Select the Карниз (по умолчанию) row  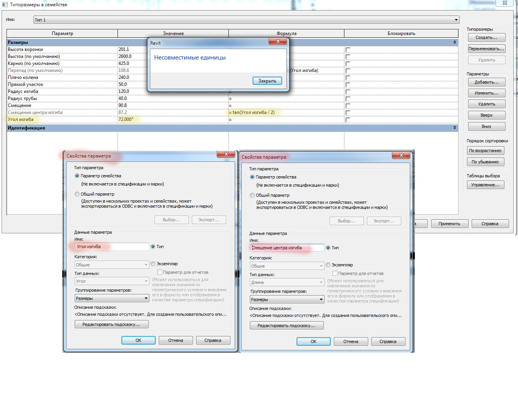click(x=62, y=63)
